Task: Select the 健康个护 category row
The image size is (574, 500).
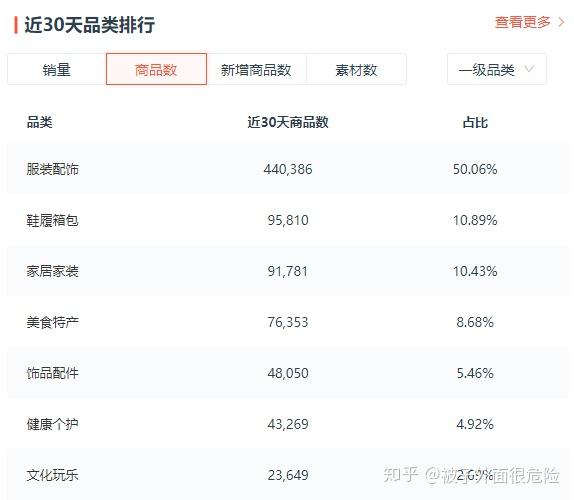Action: pos(288,424)
